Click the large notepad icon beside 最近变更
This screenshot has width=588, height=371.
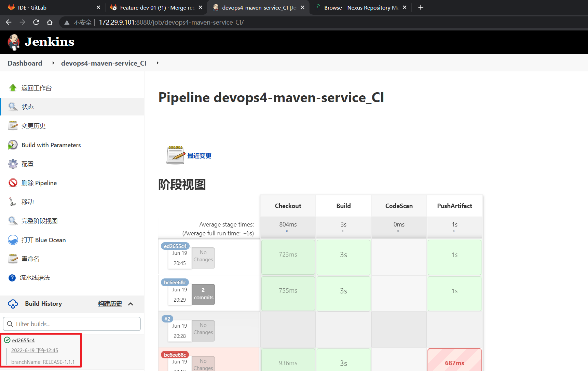click(x=176, y=155)
